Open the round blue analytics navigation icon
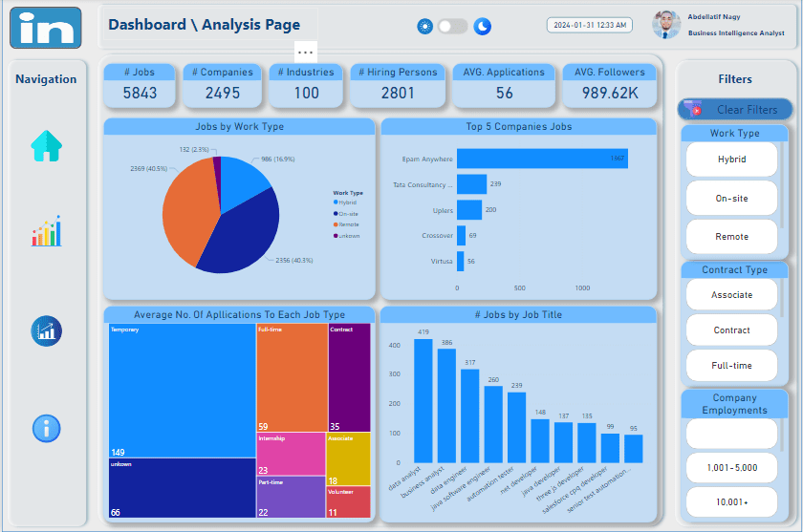 47,331
